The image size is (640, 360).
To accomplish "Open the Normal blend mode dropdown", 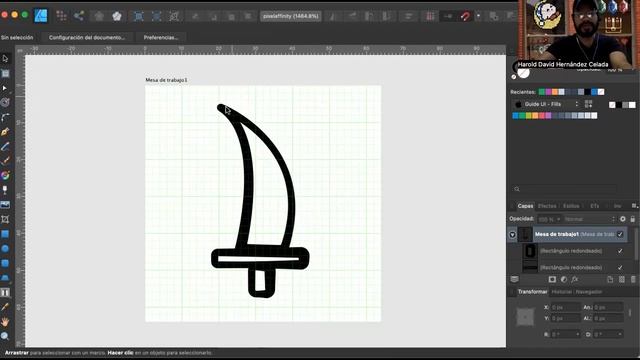I will (590, 219).
